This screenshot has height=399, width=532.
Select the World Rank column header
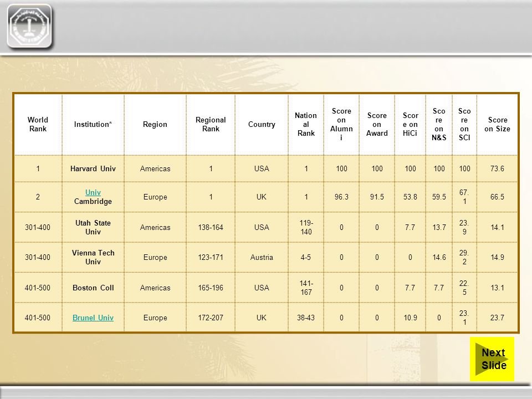38,124
